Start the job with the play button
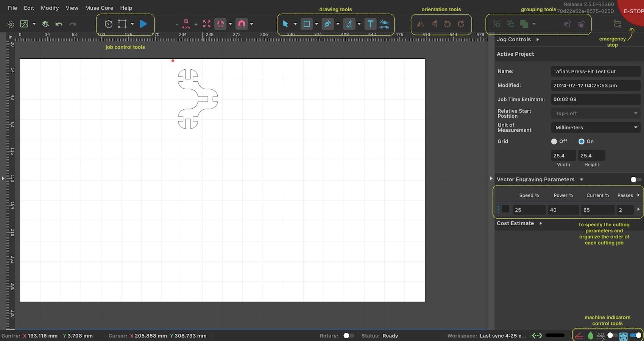Screen dimensions: 644x341 click(143, 24)
